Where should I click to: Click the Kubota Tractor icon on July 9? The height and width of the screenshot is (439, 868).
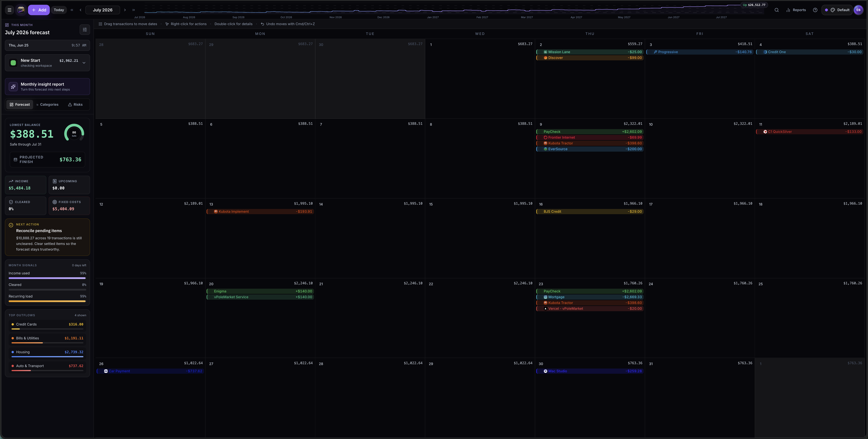pos(546,143)
